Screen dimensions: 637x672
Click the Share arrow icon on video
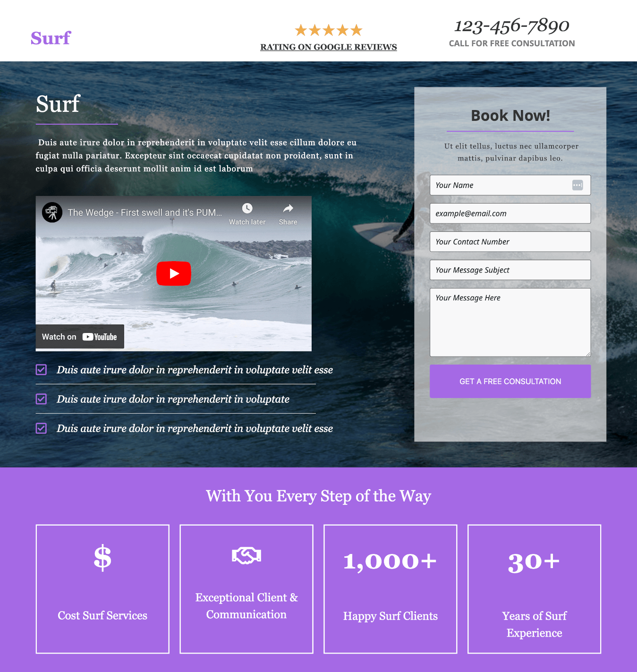(288, 208)
